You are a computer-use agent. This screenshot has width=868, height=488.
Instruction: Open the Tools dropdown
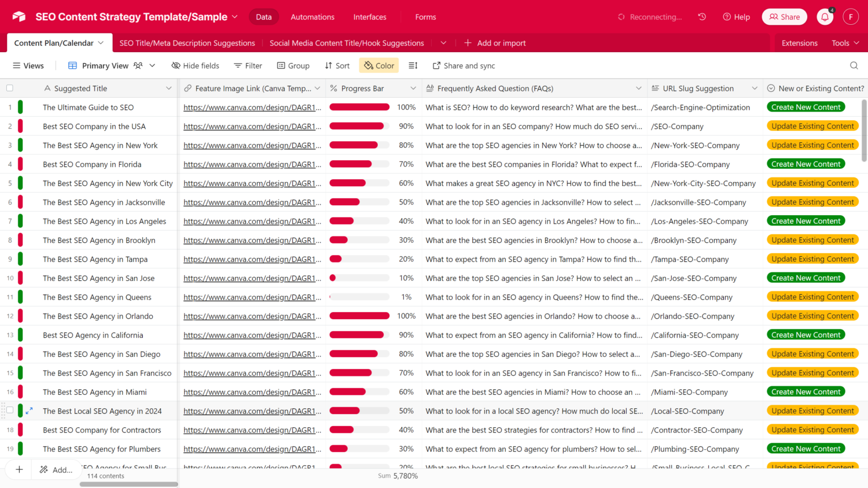845,43
